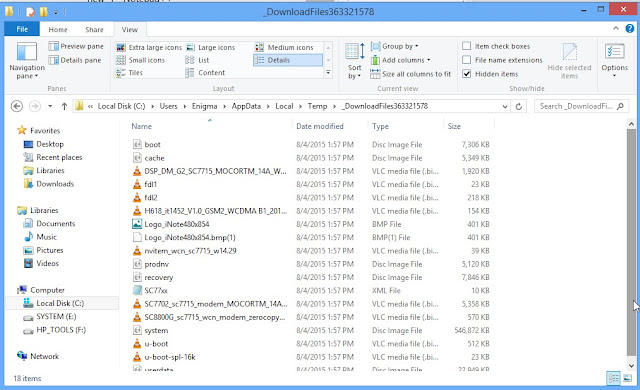
Task: Open HP_TOOLS (F:) drive
Action: coord(61,330)
